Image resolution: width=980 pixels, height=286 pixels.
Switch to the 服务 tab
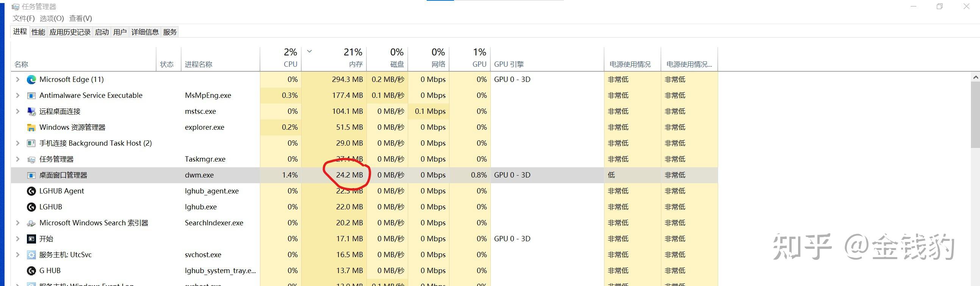pyautogui.click(x=170, y=32)
